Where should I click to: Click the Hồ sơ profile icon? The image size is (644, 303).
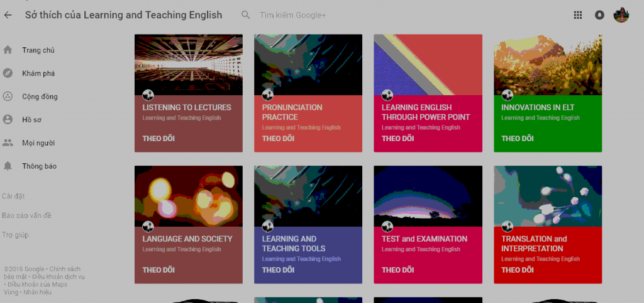pos(8,120)
